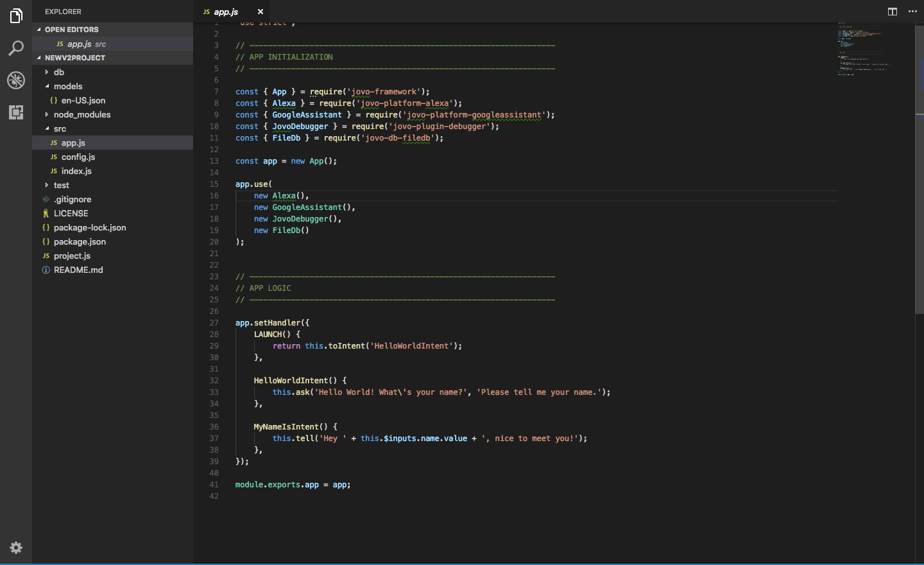Screen dimensions: 924x565
Task: Open README.md in the explorer
Action: point(78,270)
